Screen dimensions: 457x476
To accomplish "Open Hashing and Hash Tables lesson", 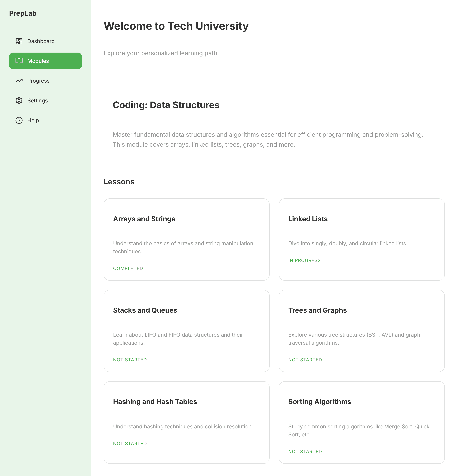I will (186, 422).
